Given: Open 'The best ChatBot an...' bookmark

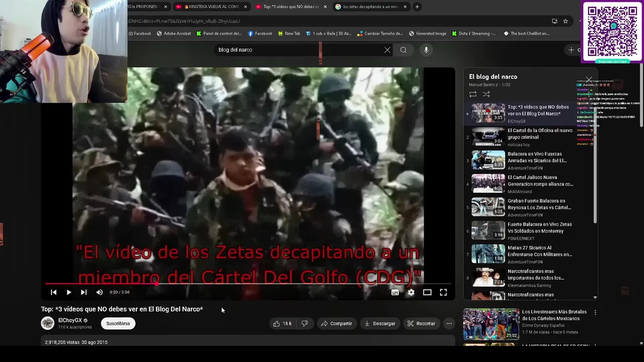Looking at the screenshot, I should click(x=526, y=34).
